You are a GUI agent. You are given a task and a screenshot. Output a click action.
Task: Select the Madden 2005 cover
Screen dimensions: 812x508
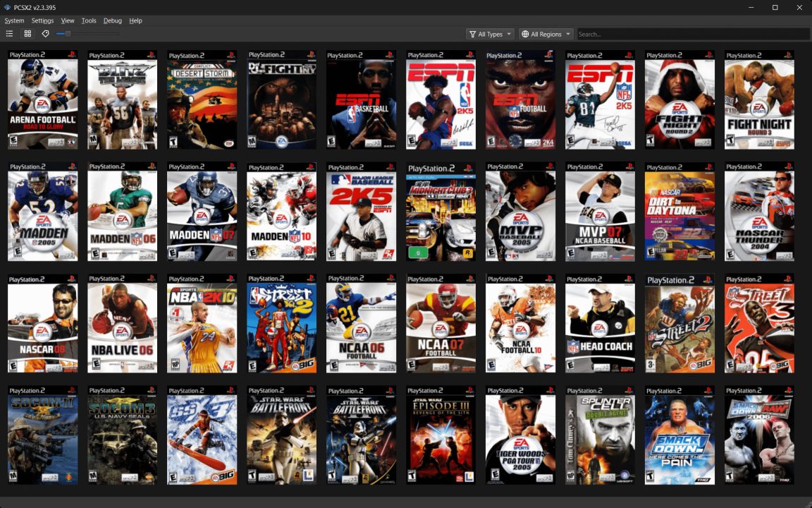point(43,212)
